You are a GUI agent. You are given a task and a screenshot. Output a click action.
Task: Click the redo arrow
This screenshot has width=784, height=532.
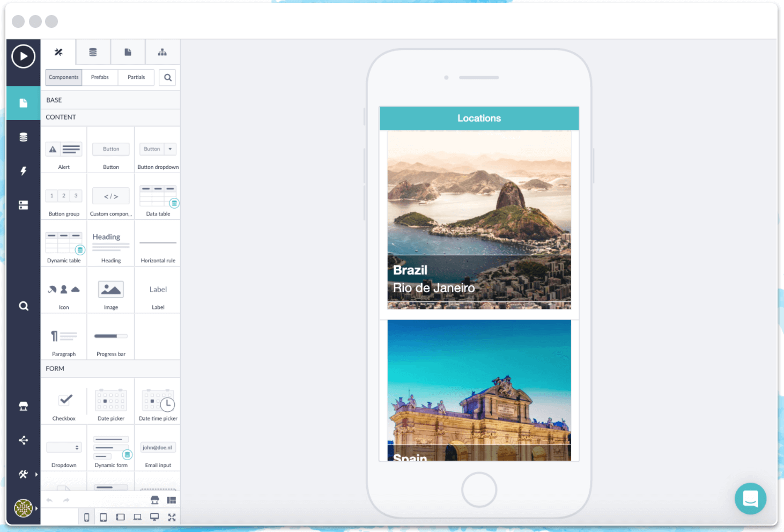pyautogui.click(x=66, y=500)
